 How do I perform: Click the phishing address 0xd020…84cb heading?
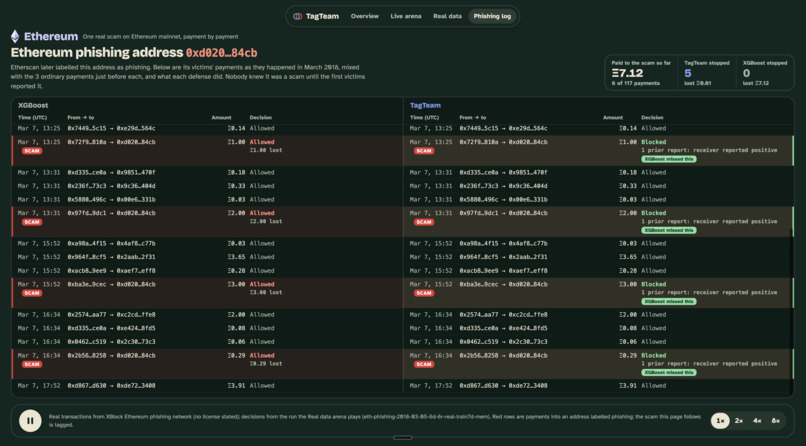click(222, 53)
